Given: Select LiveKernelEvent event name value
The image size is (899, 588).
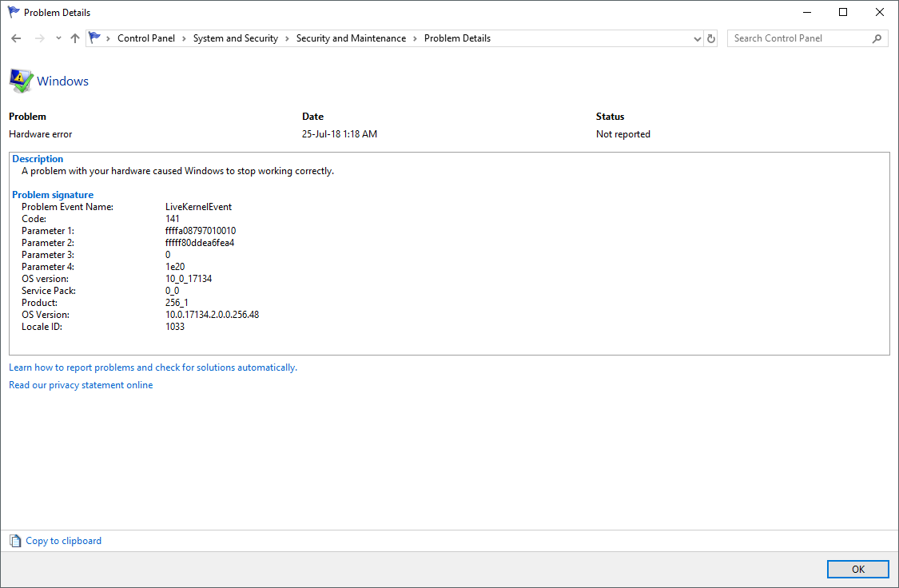Looking at the screenshot, I should 198,207.
